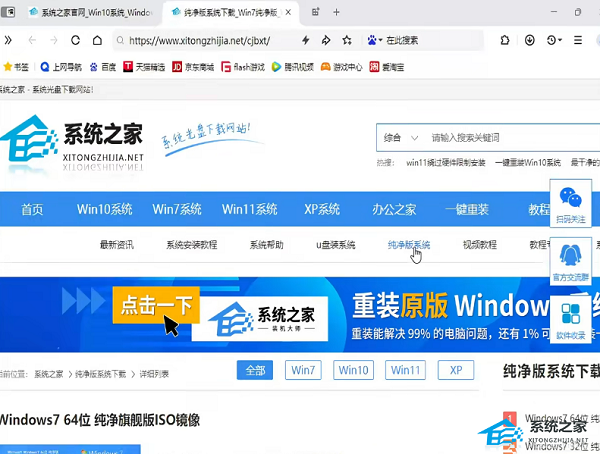Expand the Baidu paw search engine dropdown
Image resolution: width=600 pixels, height=454 pixels.
coord(382,41)
